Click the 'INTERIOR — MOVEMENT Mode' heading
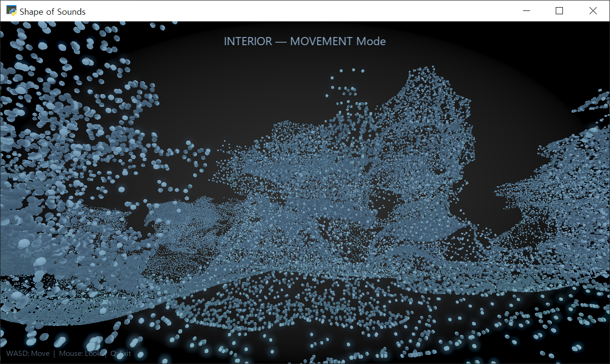Screen dimensions: 610x364 coord(305,41)
